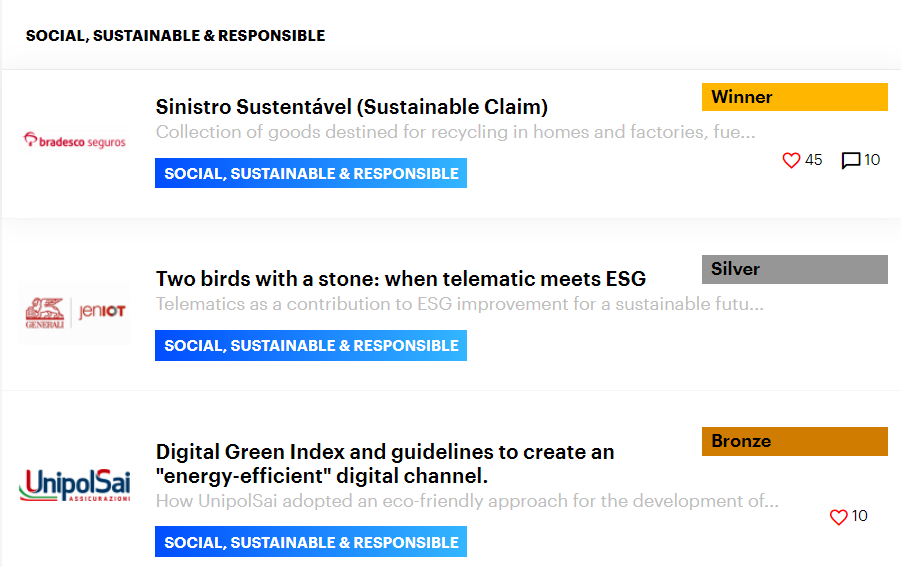Open Two birds with a stone title
This screenshot has width=901, height=567.
tap(401, 278)
